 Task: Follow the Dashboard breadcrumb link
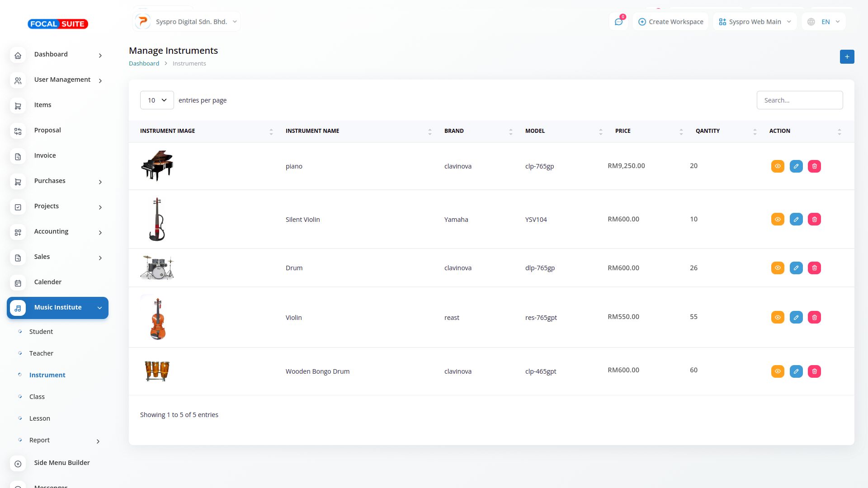tap(144, 64)
